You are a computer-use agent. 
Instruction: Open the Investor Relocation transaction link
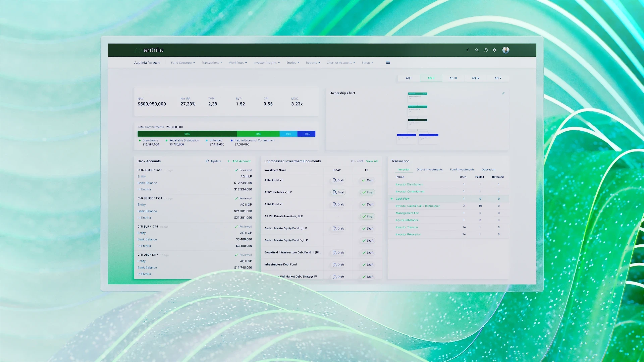click(x=408, y=235)
